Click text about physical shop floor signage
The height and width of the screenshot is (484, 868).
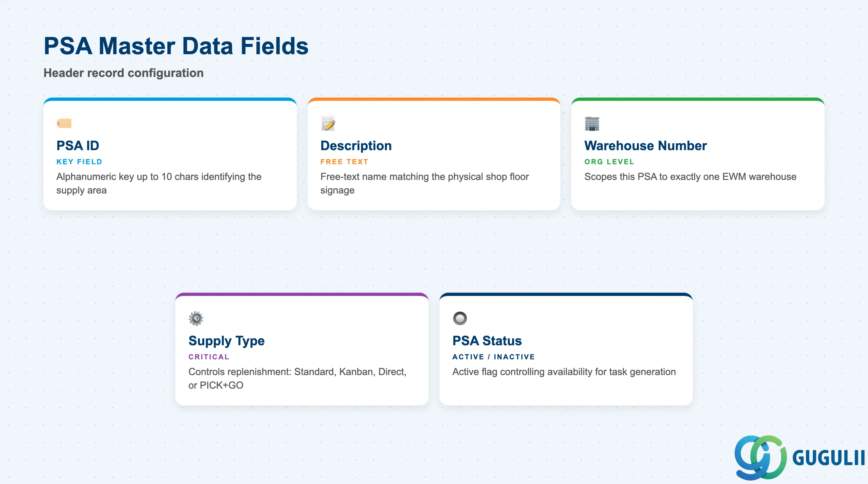pos(425,183)
